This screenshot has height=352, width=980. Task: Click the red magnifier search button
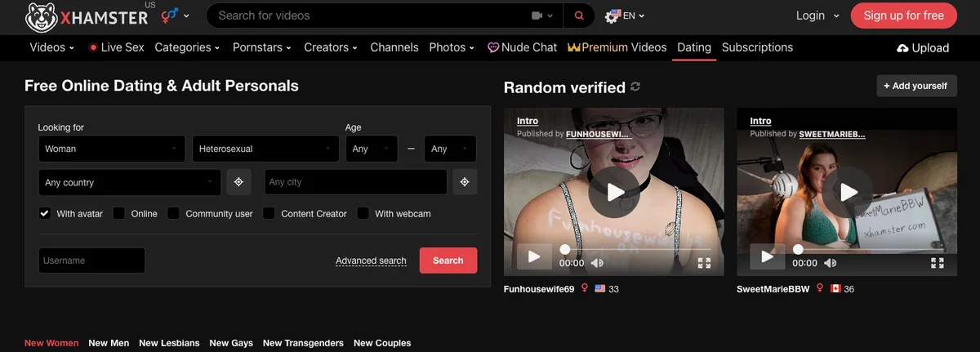(579, 16)
